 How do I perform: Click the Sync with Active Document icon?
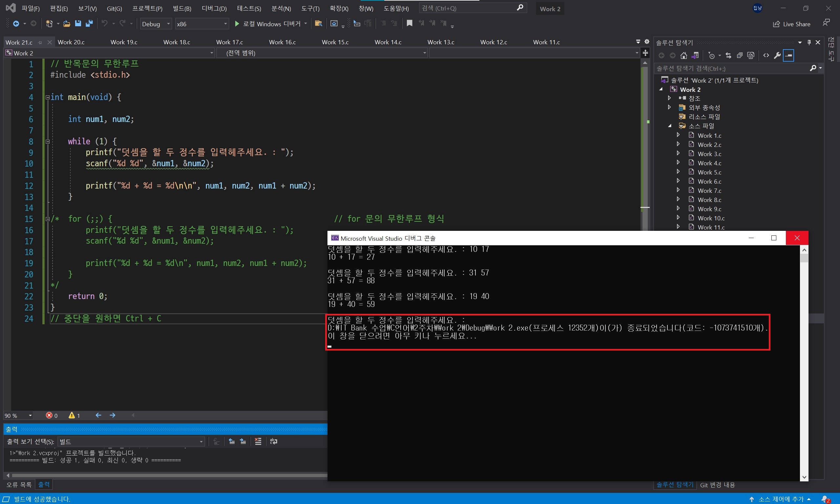coord(728,55)
